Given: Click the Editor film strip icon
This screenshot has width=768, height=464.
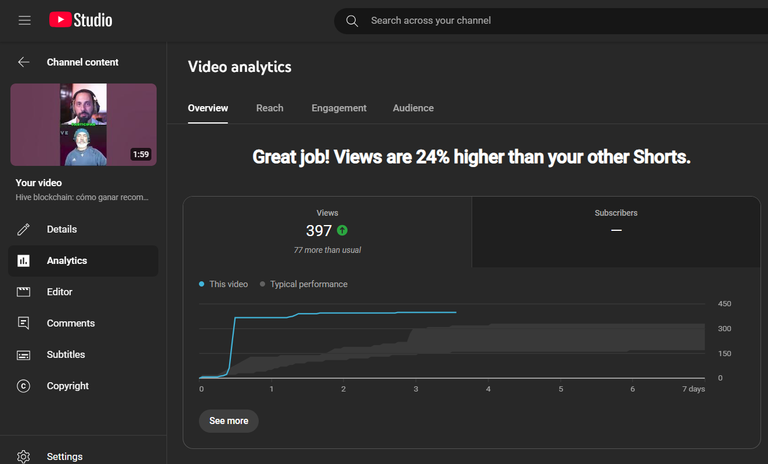Looking at the screenshot, I should pos(24,292).
